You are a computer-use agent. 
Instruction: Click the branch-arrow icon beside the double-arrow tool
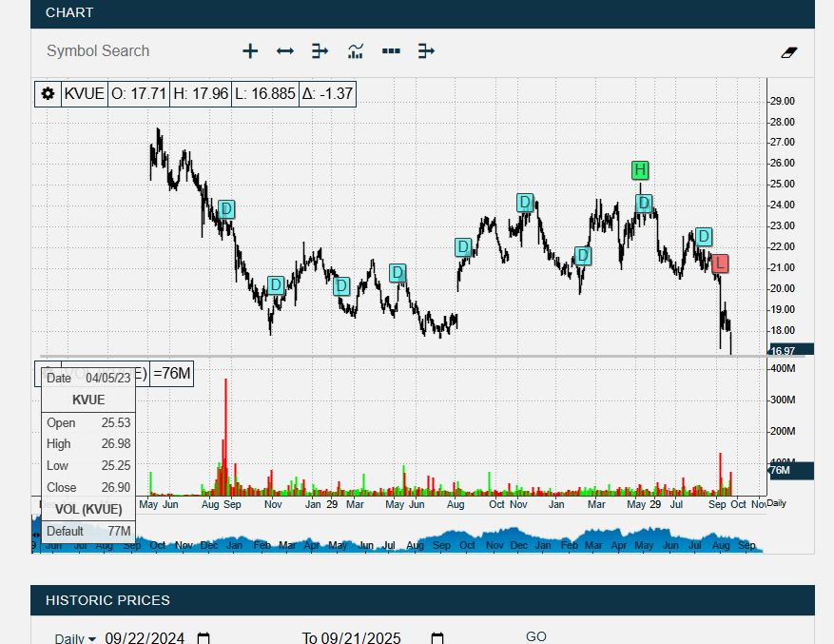coord(320,51)
